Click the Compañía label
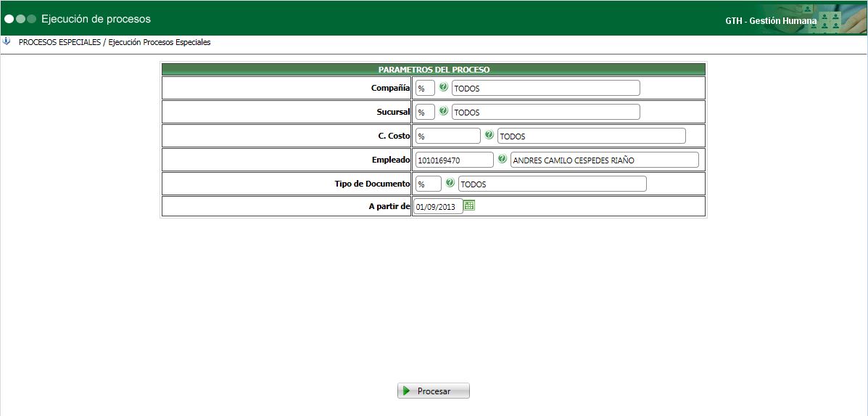 coord(391,88)
